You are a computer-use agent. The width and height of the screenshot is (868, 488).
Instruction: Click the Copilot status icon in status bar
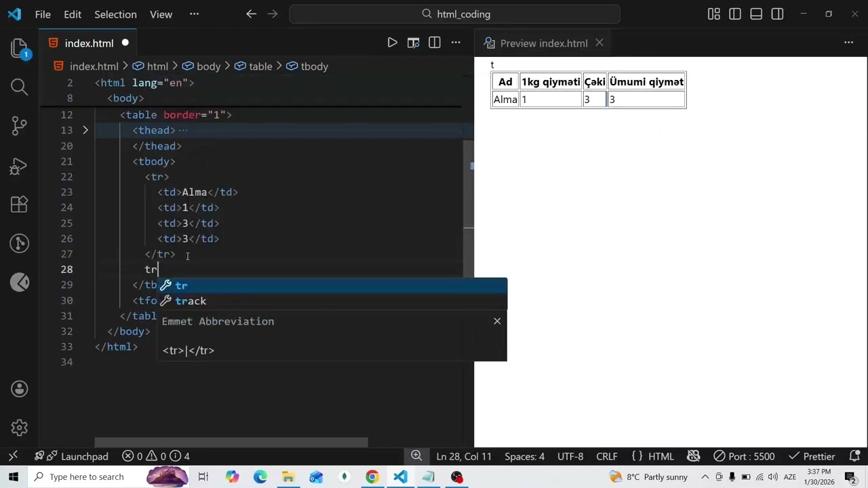(693, 456)
